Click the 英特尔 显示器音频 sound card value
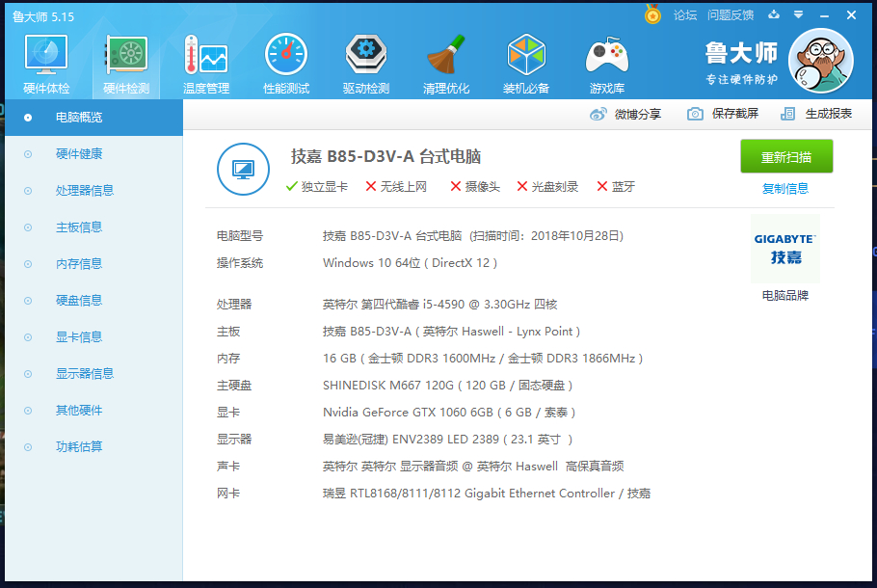This screenshot has width=877, height=588. pos(473,467)
